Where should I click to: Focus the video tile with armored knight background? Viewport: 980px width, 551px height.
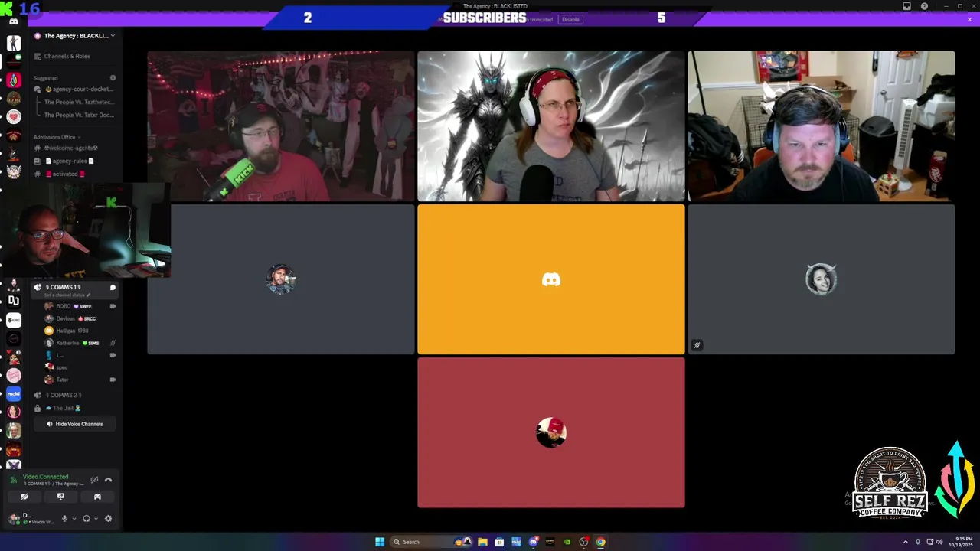tap(551, 126)
